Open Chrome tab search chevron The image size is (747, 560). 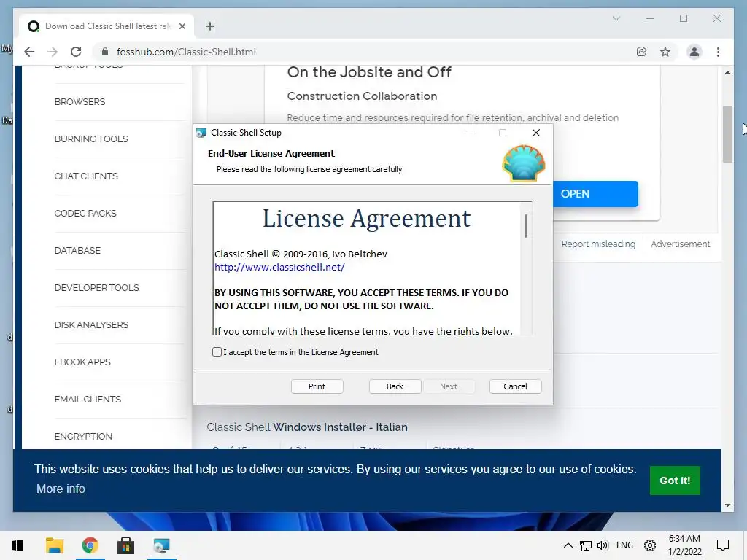tap(616, 18)
